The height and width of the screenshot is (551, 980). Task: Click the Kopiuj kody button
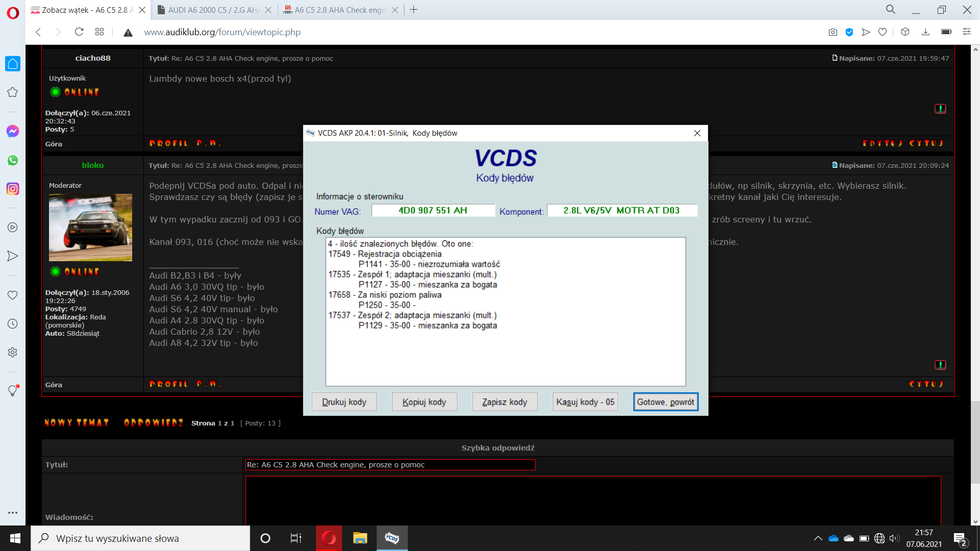point(425,402)
